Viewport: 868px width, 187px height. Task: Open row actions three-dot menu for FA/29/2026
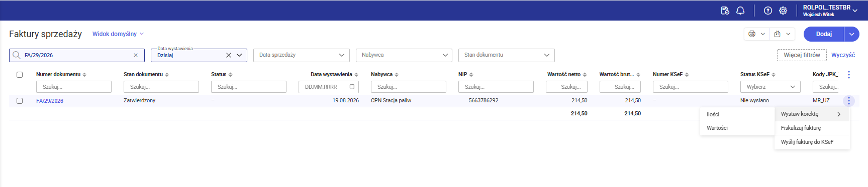pyautogui.click(x=849, y=101)
